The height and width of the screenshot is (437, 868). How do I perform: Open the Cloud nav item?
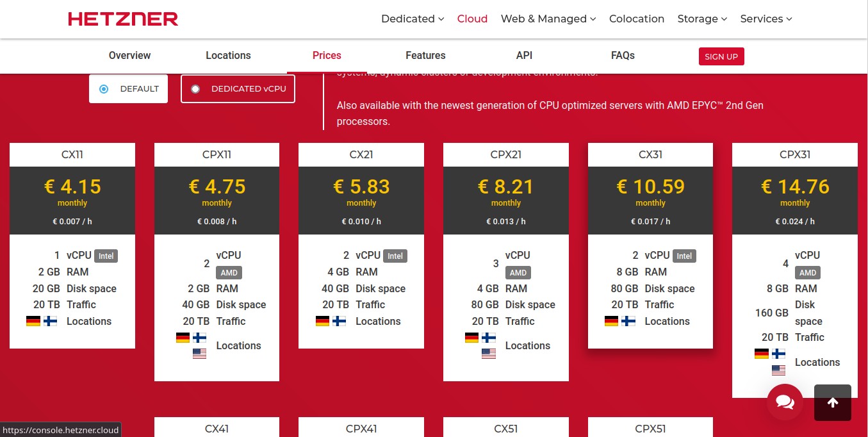click(472, 19)
